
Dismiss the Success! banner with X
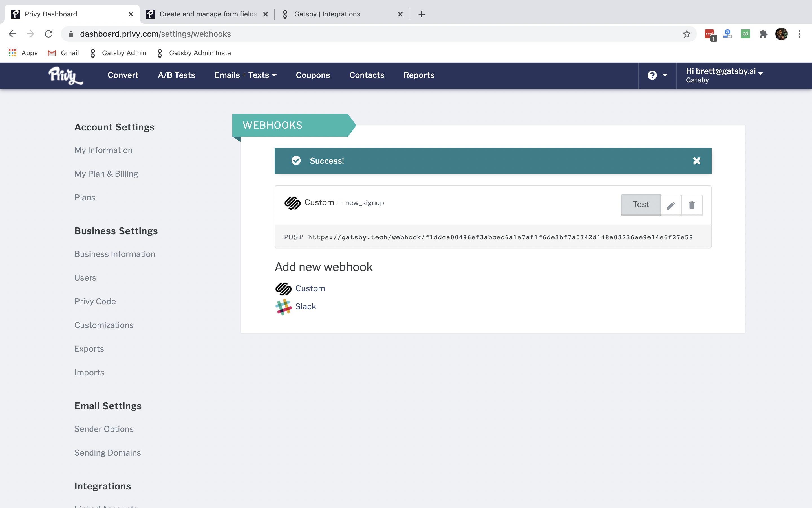[697, 161]
